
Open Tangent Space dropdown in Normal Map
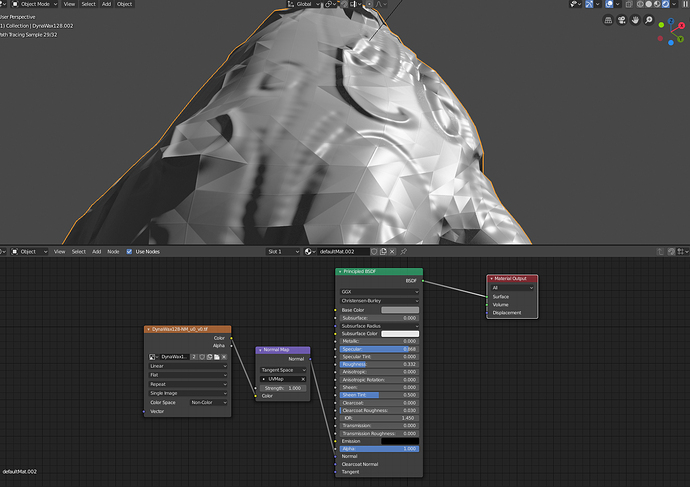pos(283,370)
